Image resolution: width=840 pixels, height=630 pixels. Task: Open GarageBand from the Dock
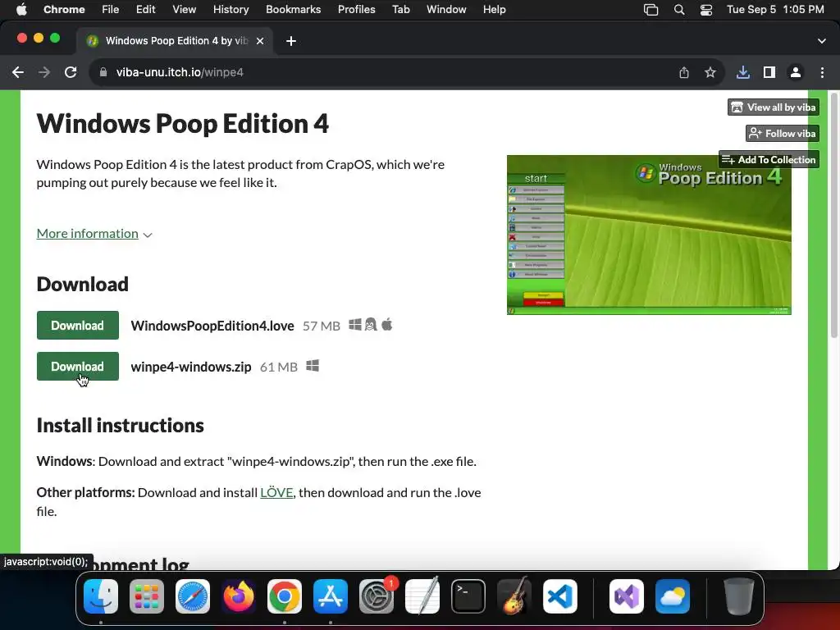click(x=514, y=596)
